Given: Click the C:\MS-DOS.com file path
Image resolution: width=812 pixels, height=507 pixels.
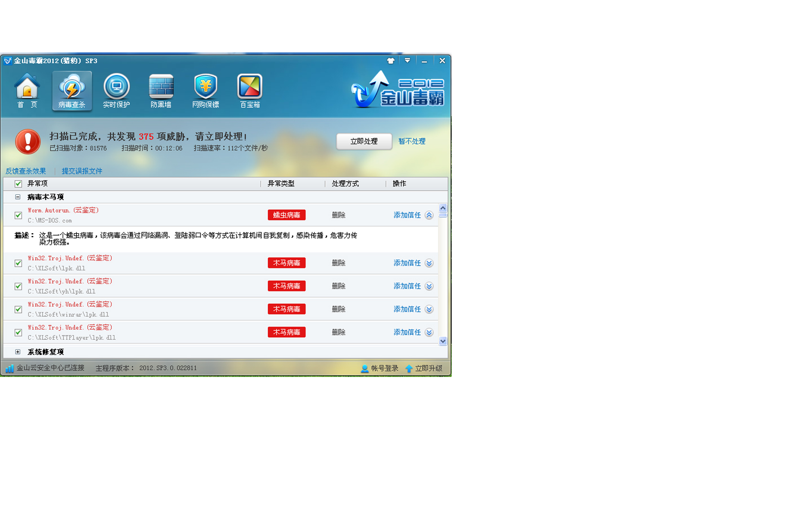Looking at the screenshot, I should point(50,221).
